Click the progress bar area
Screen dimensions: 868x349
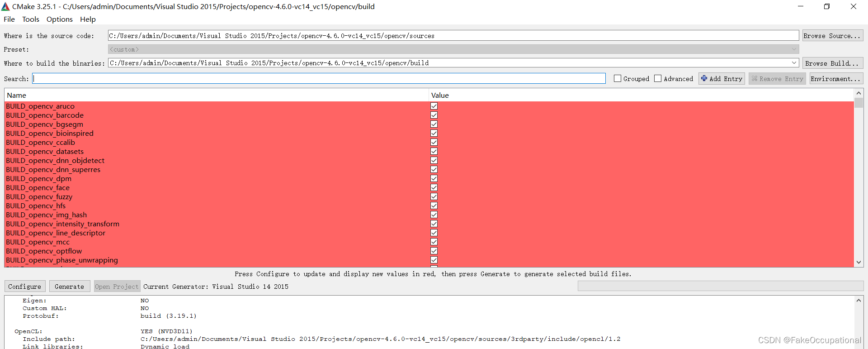pyautogui.click(x=721, y=286)
